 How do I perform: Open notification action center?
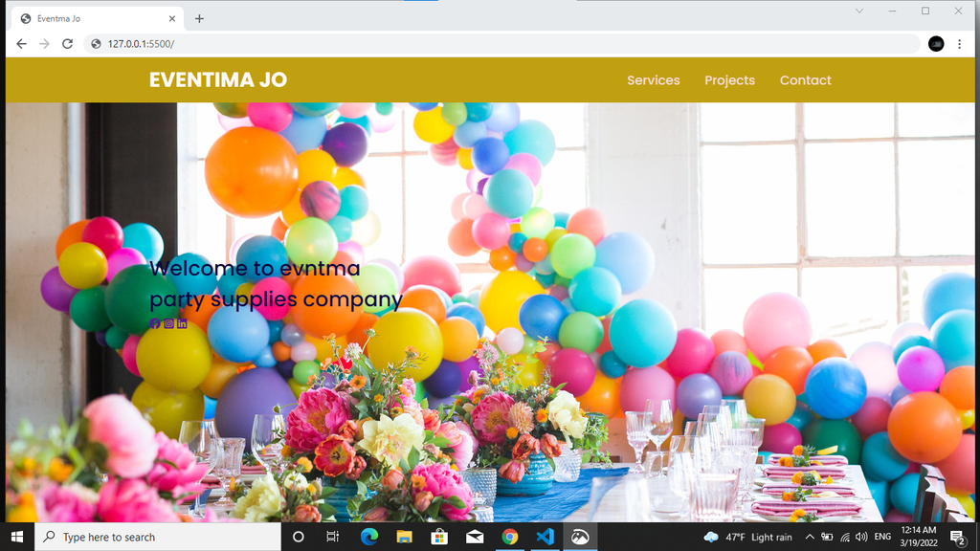point(957,537)
